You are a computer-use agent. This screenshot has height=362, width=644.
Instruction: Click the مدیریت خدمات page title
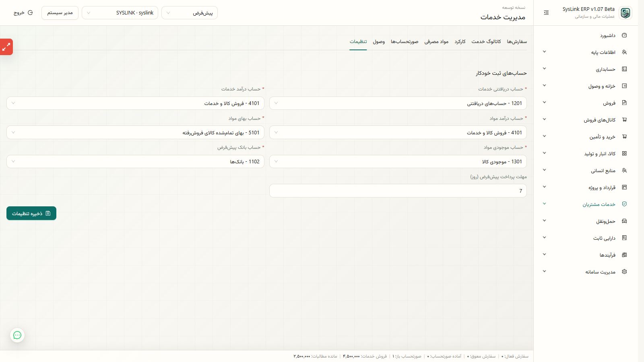click(503, 17)
